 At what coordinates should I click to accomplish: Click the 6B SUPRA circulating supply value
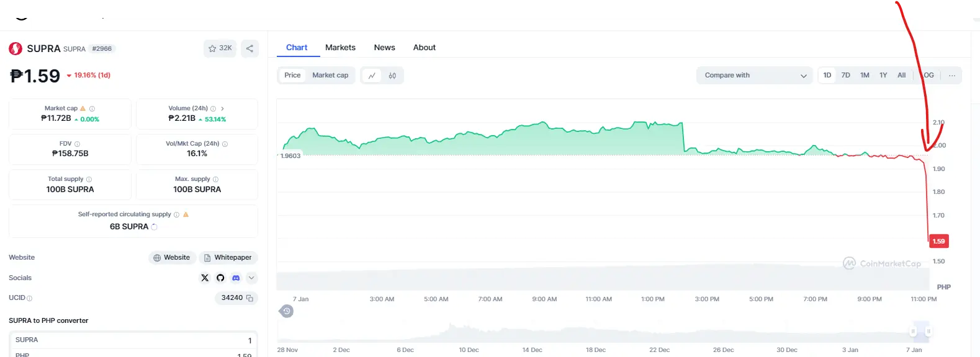129,227
